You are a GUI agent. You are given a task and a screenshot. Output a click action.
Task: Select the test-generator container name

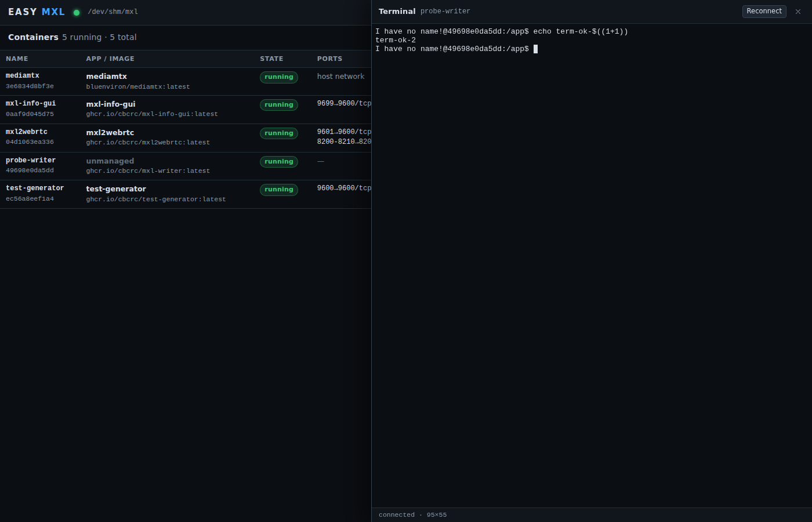click(35, 188)
